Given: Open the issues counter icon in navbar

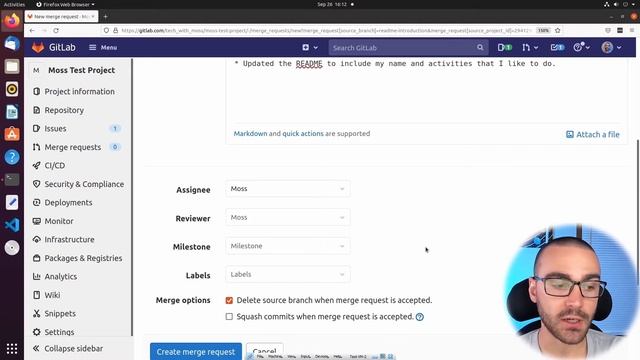Looking at the screenshot, I should point(504,47).
